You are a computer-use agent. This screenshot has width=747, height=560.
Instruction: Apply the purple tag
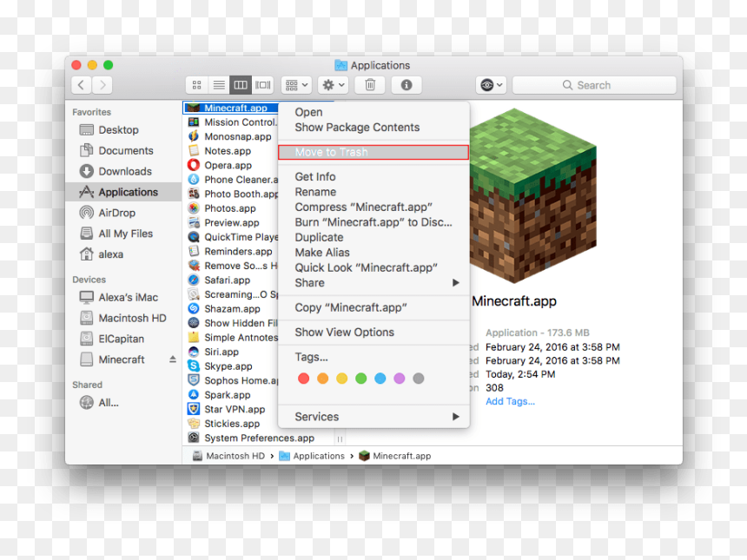(x=400, y=379)
